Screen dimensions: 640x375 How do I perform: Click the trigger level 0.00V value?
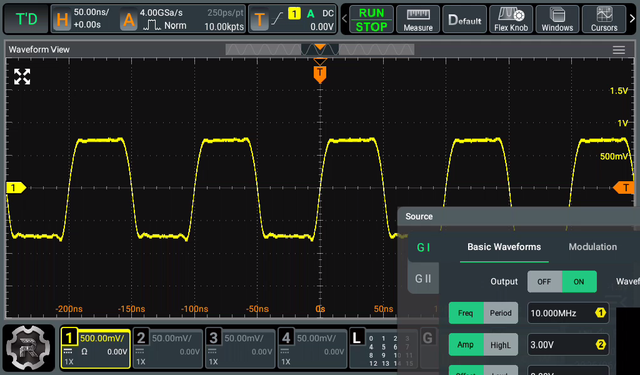322,27
